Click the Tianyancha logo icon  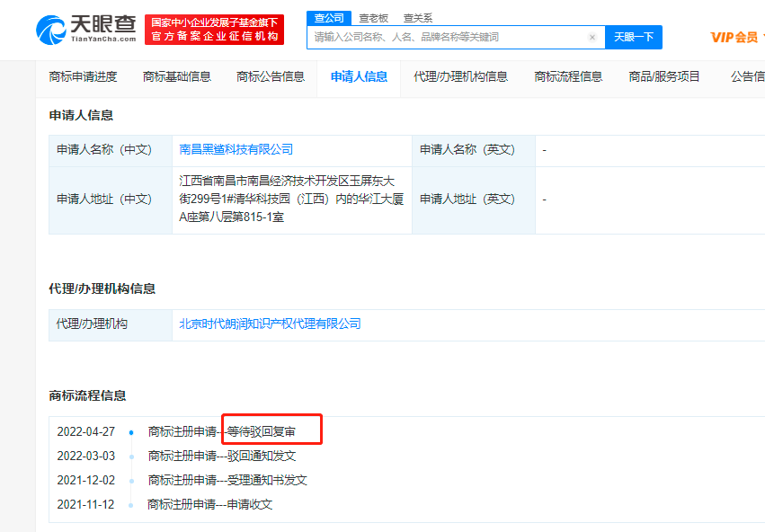(x=50, y=30)
